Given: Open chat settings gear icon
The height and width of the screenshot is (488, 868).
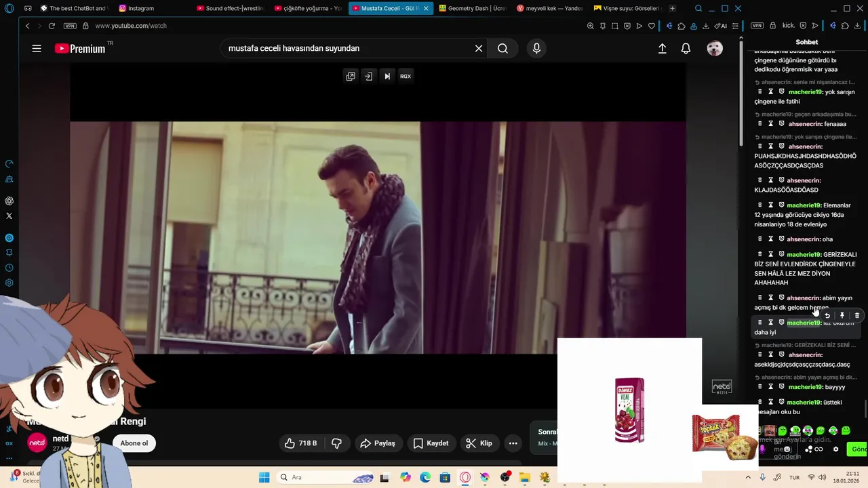Looking at the screenshot, I should coord(835,449).
